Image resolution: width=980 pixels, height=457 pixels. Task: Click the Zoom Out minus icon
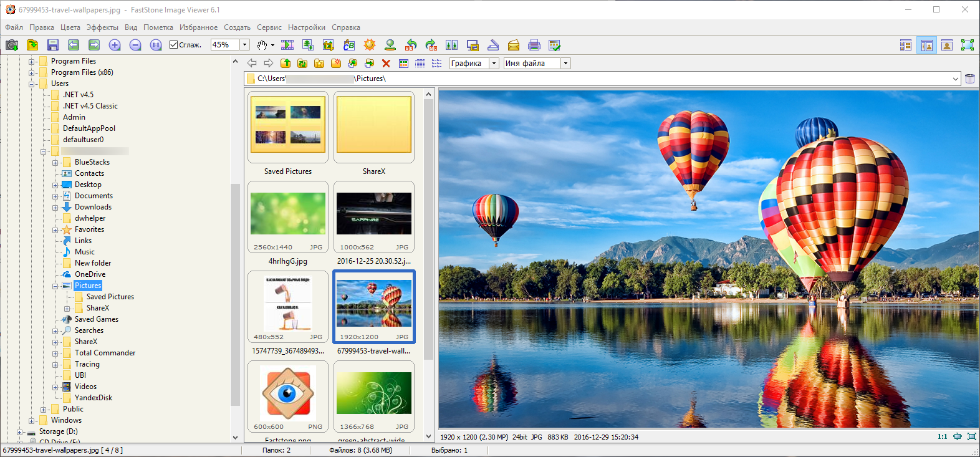click(x=135, y=45)
